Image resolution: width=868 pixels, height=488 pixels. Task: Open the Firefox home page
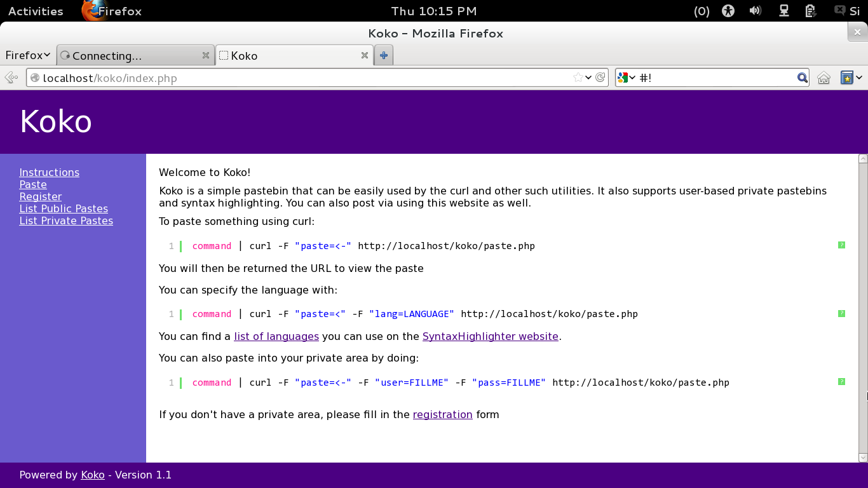tap(824, 77)
